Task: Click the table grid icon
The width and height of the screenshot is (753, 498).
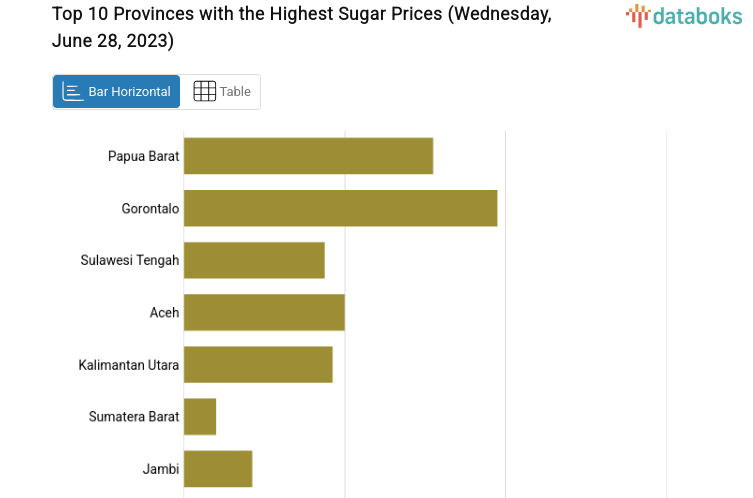Action: [204, 91]
